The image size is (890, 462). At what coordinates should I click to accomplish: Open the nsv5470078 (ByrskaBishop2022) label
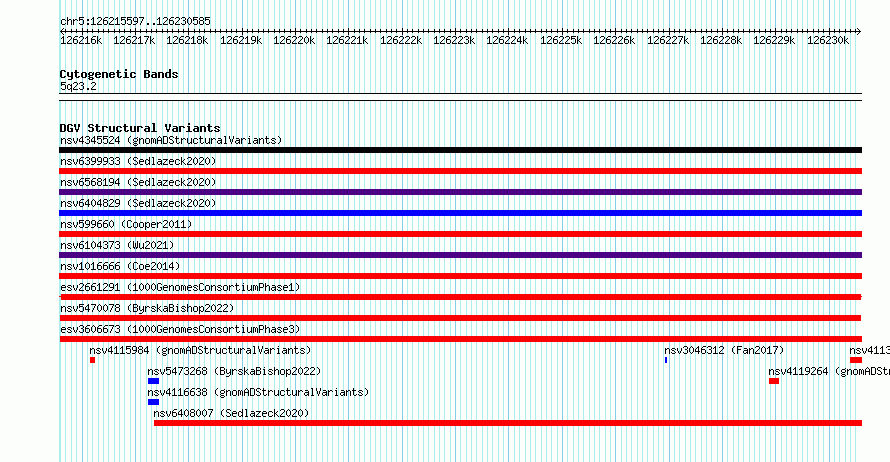coord(147,308)
